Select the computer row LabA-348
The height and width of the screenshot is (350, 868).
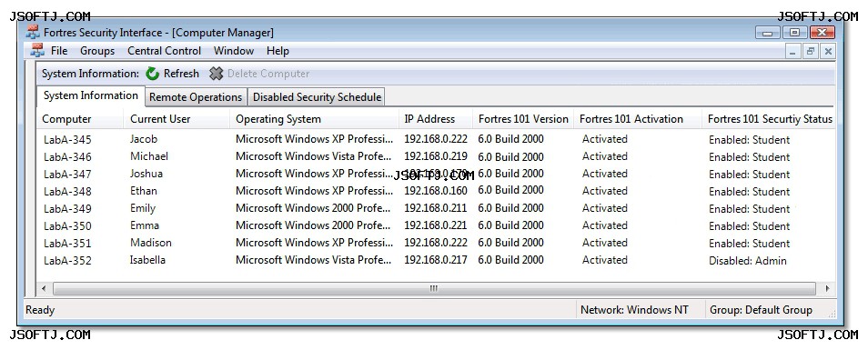pyautogui.click(x=435, y=191)
